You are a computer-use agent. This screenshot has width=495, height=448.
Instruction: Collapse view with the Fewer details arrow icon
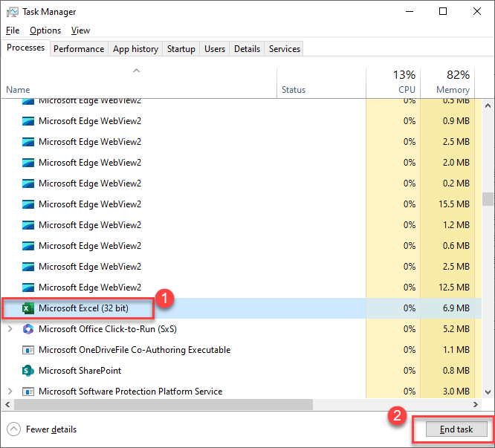13,429
